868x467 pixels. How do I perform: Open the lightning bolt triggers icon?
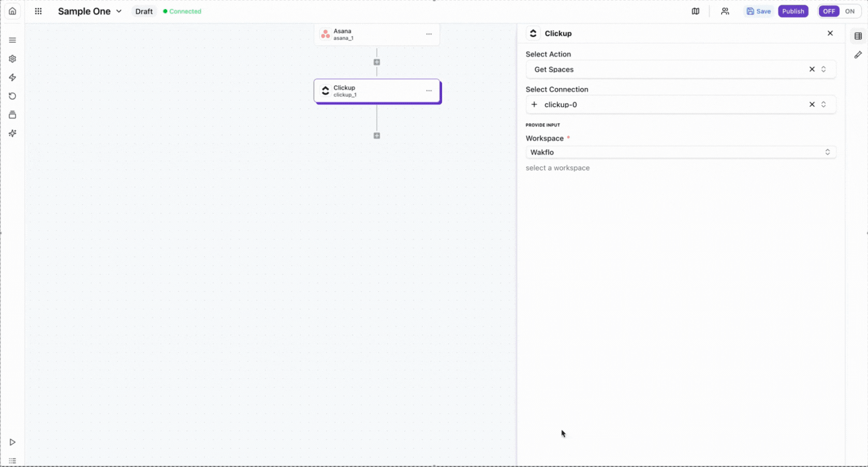12,78
